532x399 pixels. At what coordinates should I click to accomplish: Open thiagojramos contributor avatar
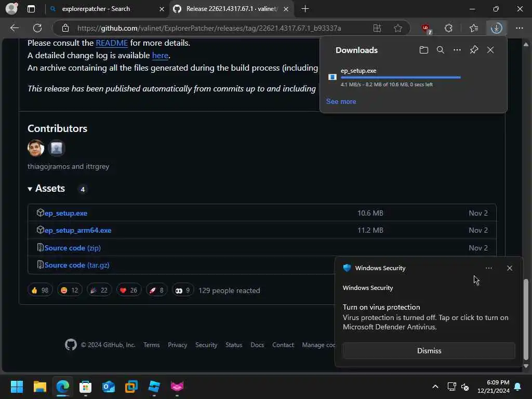pos(36,148)
